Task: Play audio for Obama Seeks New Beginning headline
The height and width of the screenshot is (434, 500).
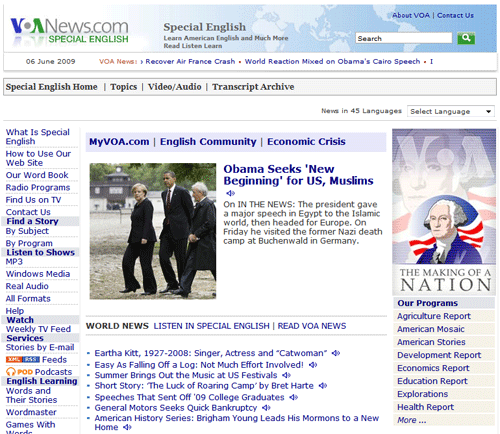Action: pyautogui.click(x=230, y=193)
